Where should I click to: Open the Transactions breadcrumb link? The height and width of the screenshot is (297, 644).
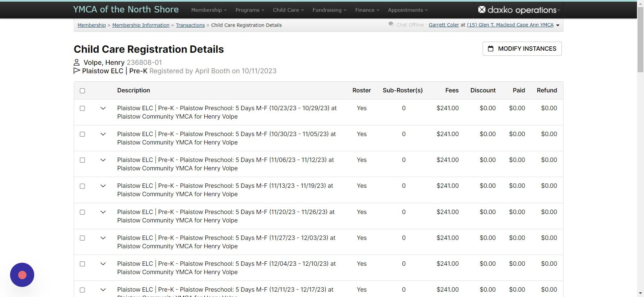[190, 25]
